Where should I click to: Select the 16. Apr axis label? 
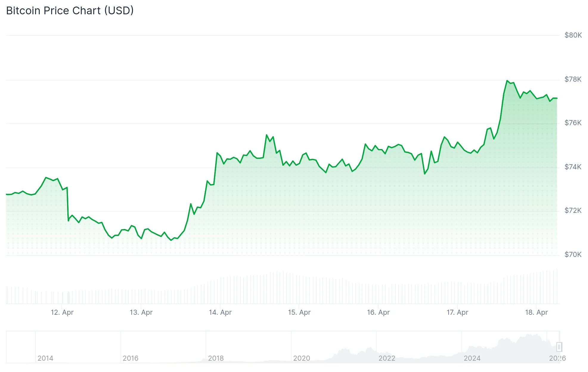click(378, 312)
